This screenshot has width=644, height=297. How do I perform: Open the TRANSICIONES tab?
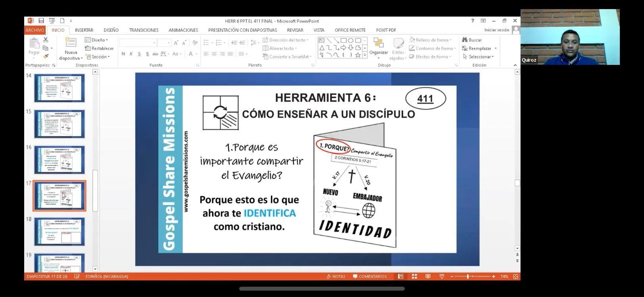point(144,30)
